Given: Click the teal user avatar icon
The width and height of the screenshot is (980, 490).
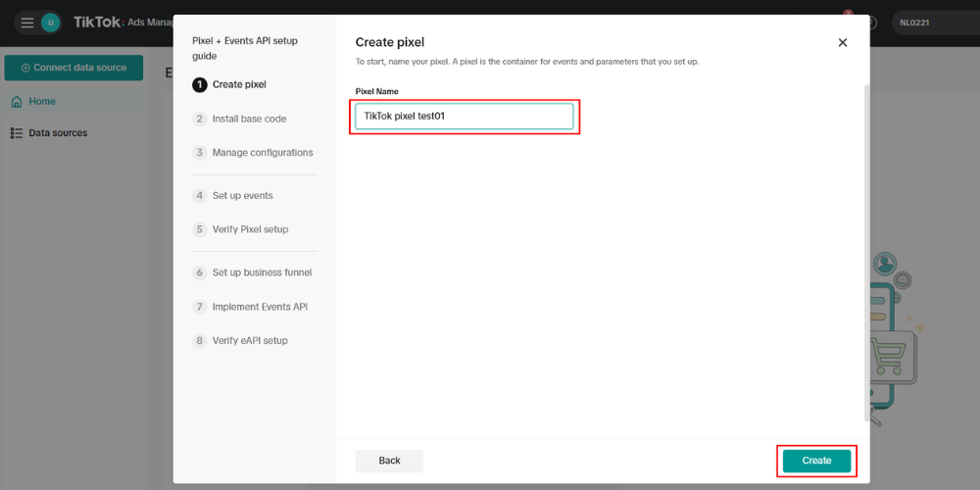Looking at the screenshot, I should [51, 24].
